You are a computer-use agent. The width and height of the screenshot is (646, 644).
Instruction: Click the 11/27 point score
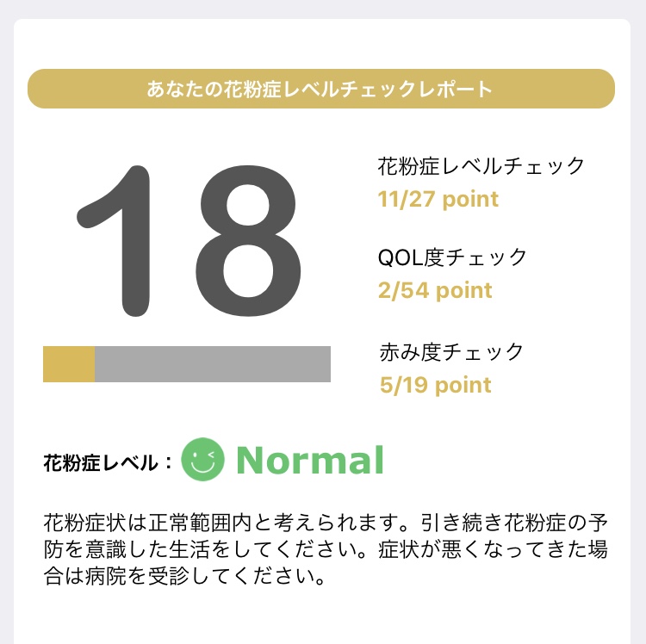click(438, 199)
